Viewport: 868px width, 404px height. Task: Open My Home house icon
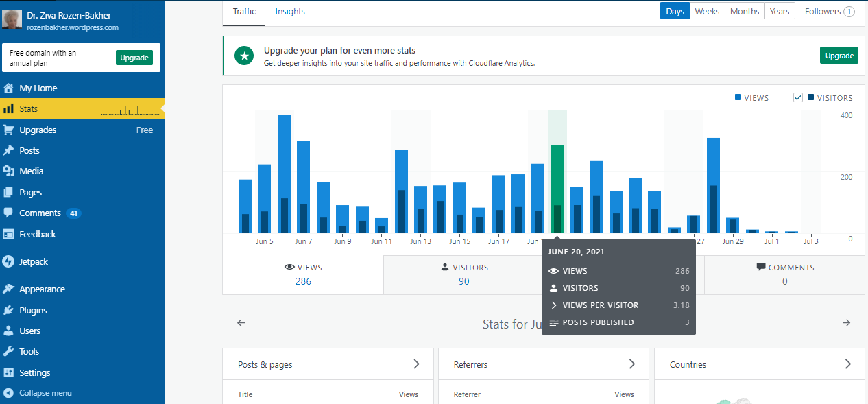point(8,88)
